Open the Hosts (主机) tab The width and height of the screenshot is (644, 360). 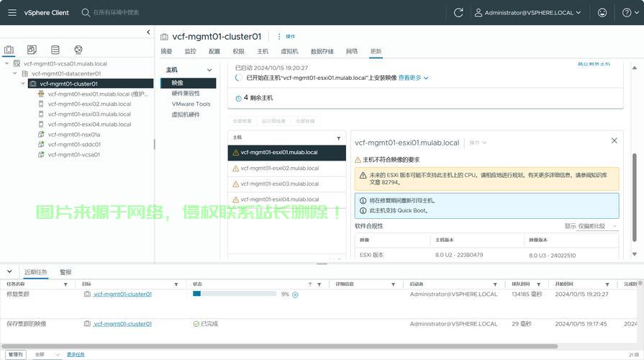pos(263,51)
